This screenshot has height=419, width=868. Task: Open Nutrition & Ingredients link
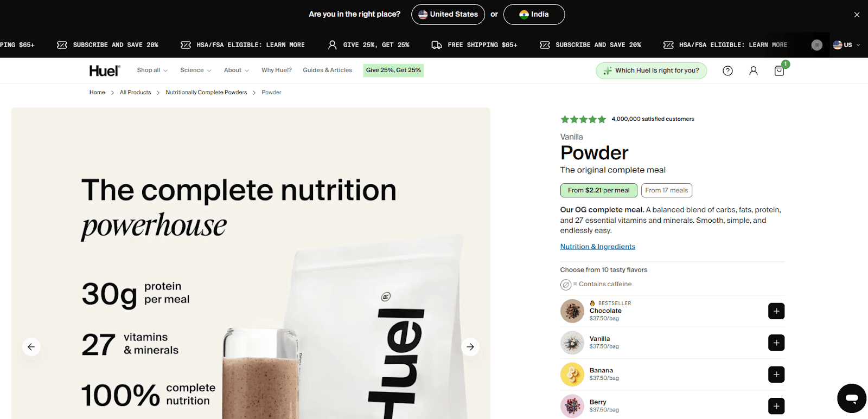598,247
